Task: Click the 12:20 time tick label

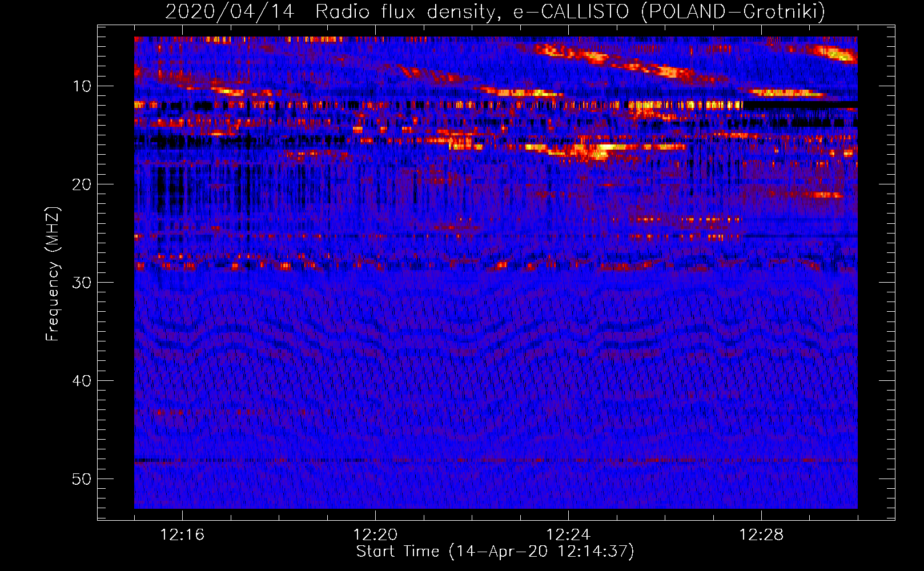Action: [x=375, y=534]
